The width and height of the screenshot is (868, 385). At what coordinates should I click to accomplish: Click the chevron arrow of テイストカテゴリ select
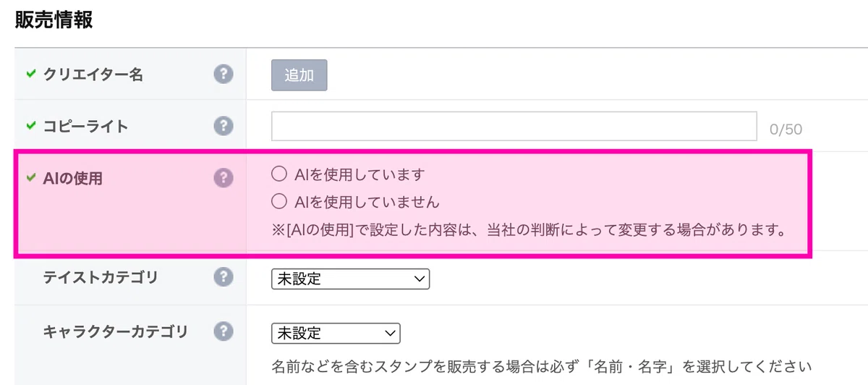tap(417, 279)
